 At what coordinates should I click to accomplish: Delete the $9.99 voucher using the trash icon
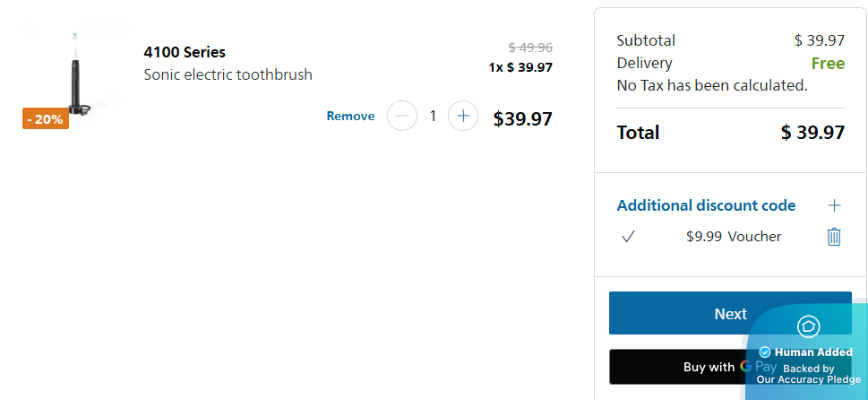pos(834,237)
